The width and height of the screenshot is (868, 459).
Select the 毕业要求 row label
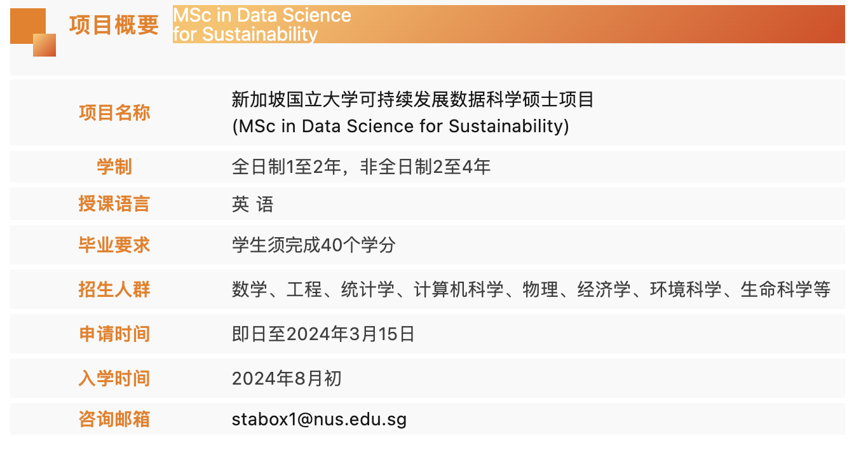(114, 245)
